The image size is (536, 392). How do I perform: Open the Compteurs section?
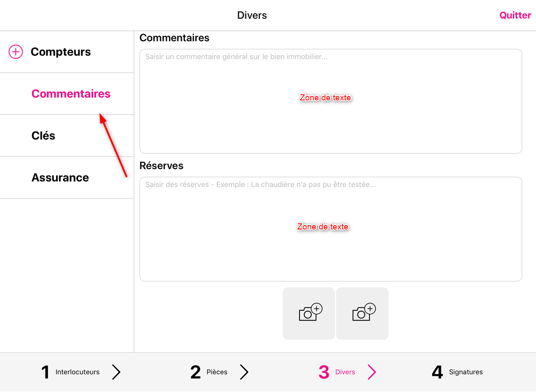coord(67,52)
